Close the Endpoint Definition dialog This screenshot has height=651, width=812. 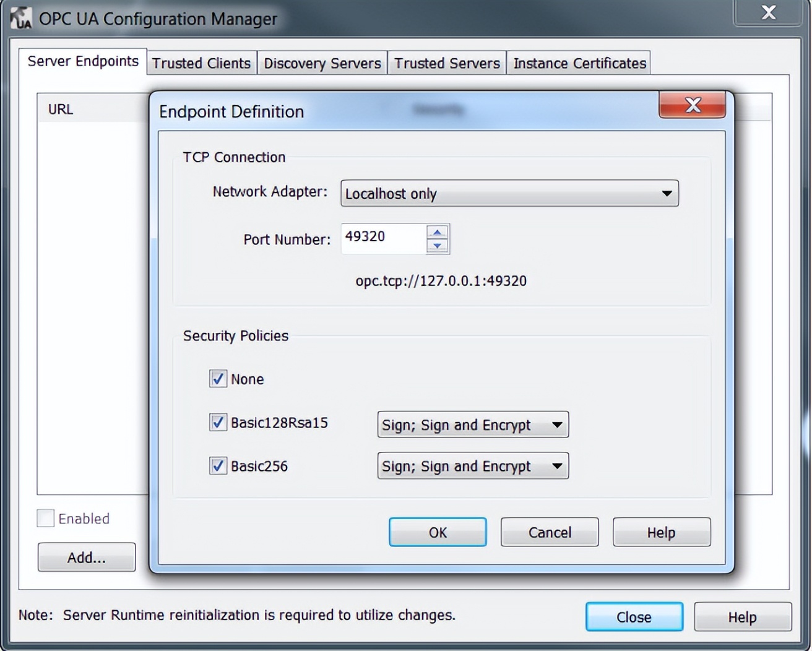pos(691,105)
